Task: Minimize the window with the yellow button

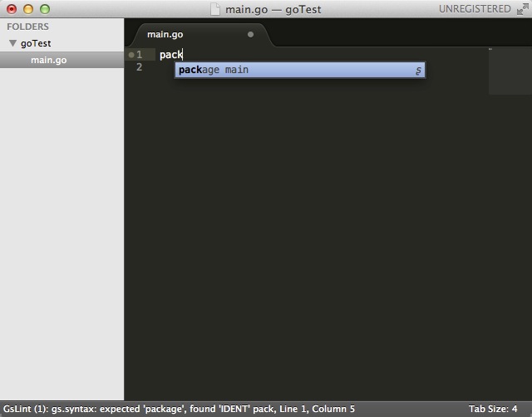Action: (x=28, y=9)
